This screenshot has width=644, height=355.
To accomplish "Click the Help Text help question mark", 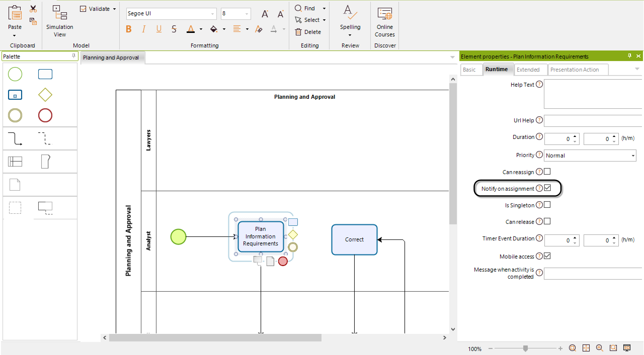I will click(539, 84).
